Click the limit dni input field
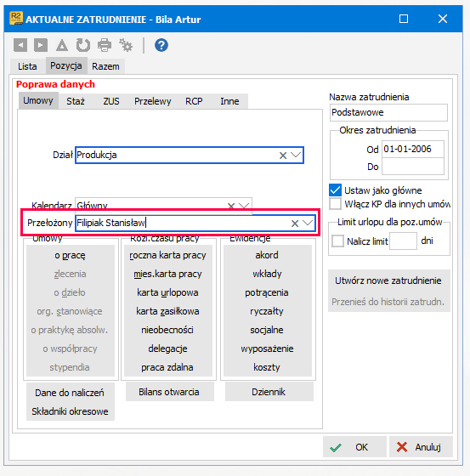This screenshot has height=476, width=470. click(x=403, y=241)
